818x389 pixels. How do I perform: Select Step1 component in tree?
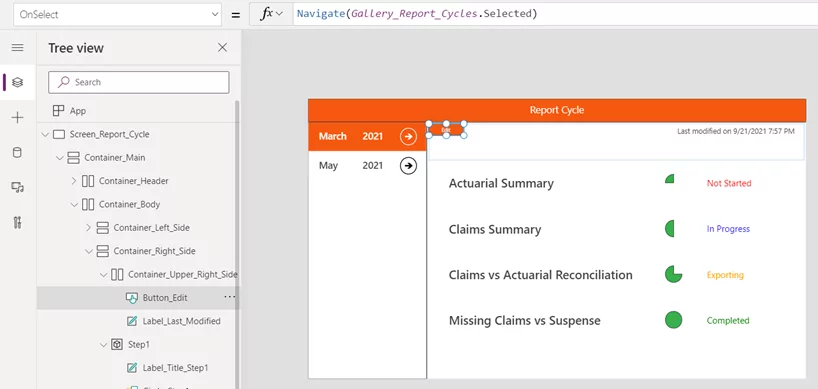click(x=139, y=345)
